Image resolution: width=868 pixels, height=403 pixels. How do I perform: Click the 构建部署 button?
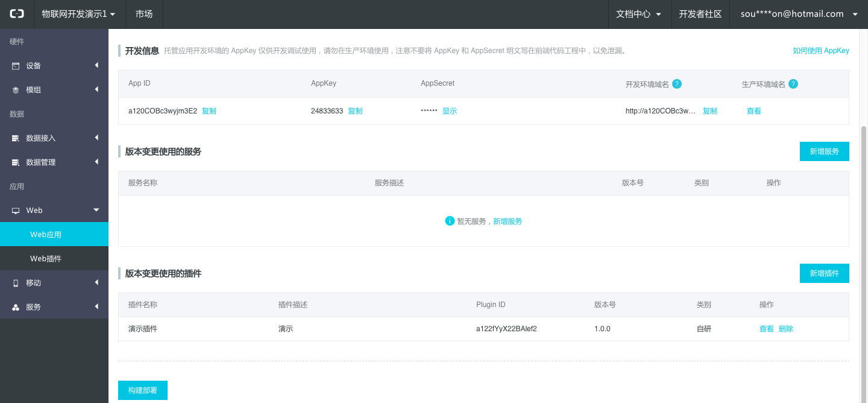[x=143, y=390]
